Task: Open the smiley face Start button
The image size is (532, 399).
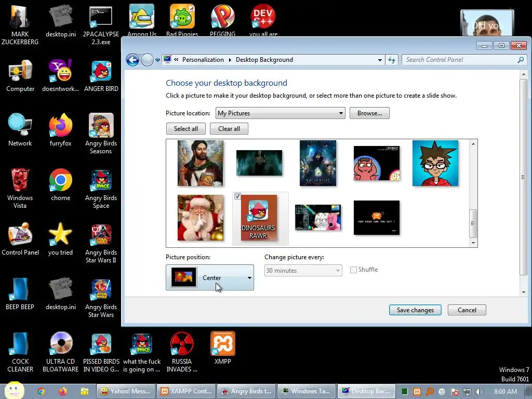Action: tap(14, 390)
